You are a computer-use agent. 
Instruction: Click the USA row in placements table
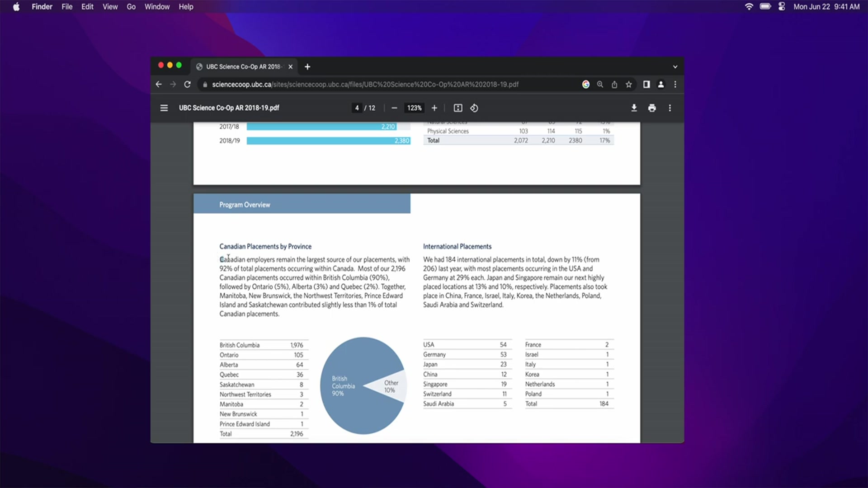[467, 345]
